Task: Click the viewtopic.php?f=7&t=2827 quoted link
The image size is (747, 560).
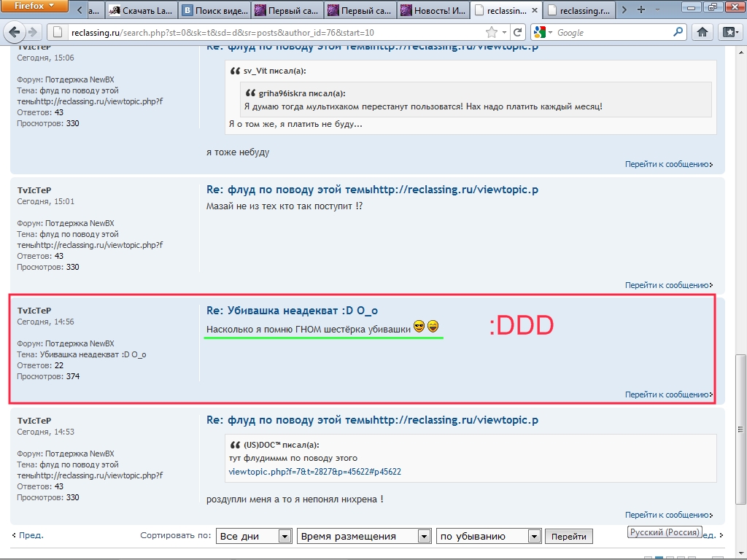Action: tap(314, 472)
